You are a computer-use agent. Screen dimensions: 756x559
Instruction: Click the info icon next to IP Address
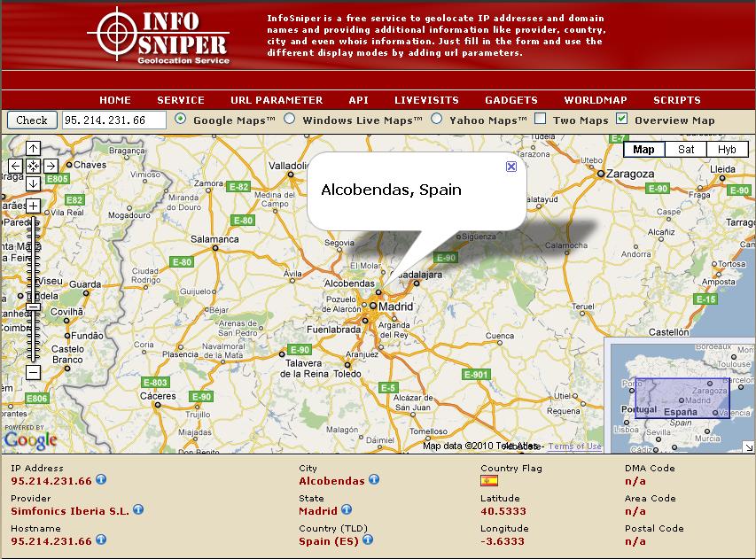(x=101, y=479)
